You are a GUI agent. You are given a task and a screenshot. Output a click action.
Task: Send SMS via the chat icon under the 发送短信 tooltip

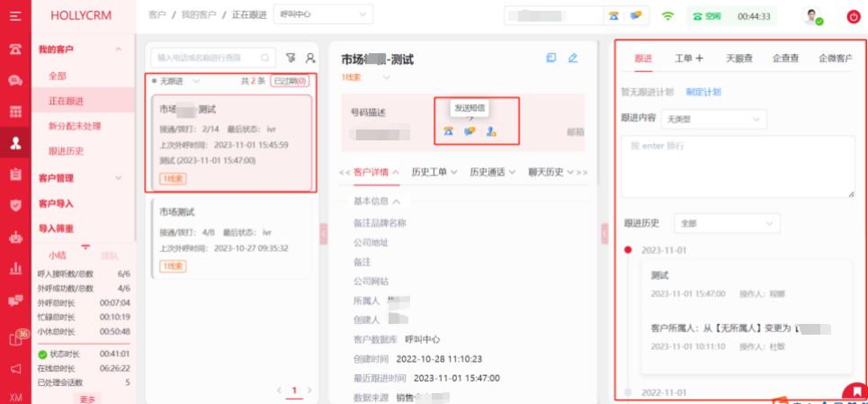470,131
